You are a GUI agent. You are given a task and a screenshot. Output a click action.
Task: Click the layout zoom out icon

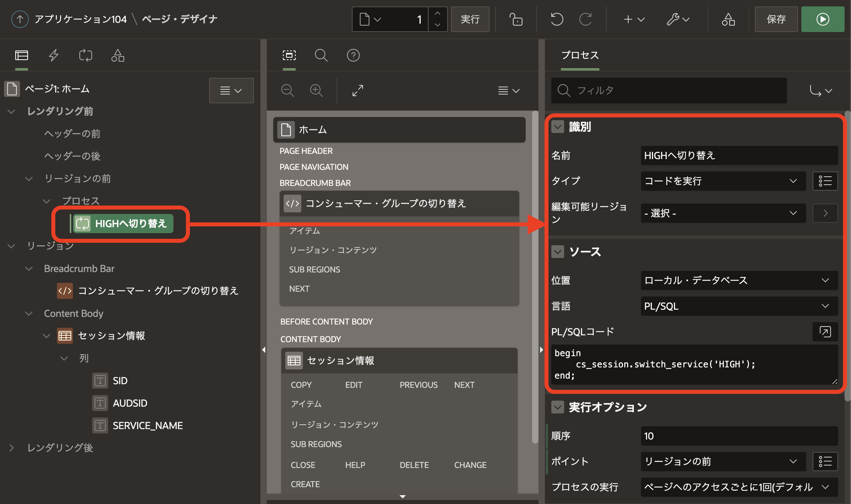tap(288, 91)
